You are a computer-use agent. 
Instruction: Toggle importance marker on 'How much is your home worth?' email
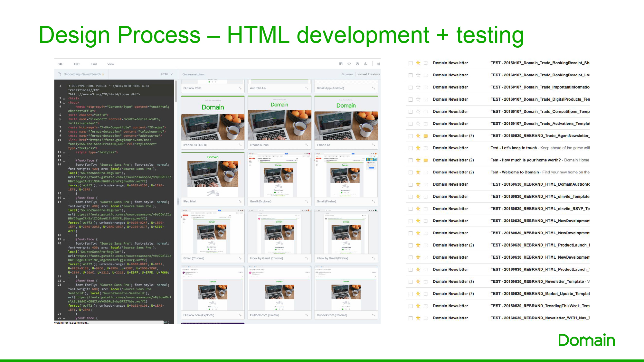426,160
